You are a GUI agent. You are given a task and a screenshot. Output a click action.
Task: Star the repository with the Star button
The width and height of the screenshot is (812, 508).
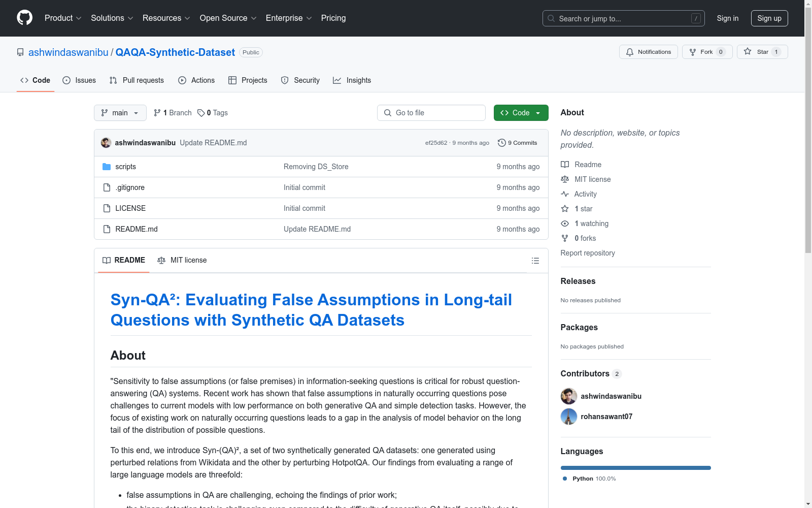(x=762, y=52)
